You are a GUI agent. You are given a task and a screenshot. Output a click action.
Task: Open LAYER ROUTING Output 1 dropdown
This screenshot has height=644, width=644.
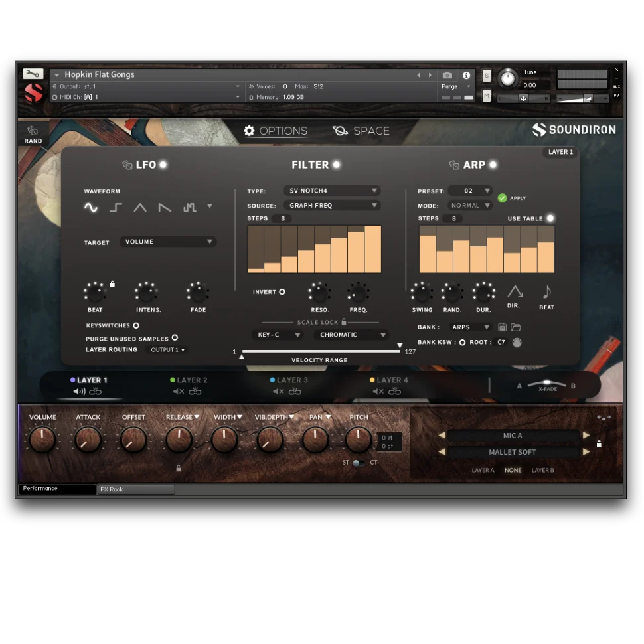point(167,350)
